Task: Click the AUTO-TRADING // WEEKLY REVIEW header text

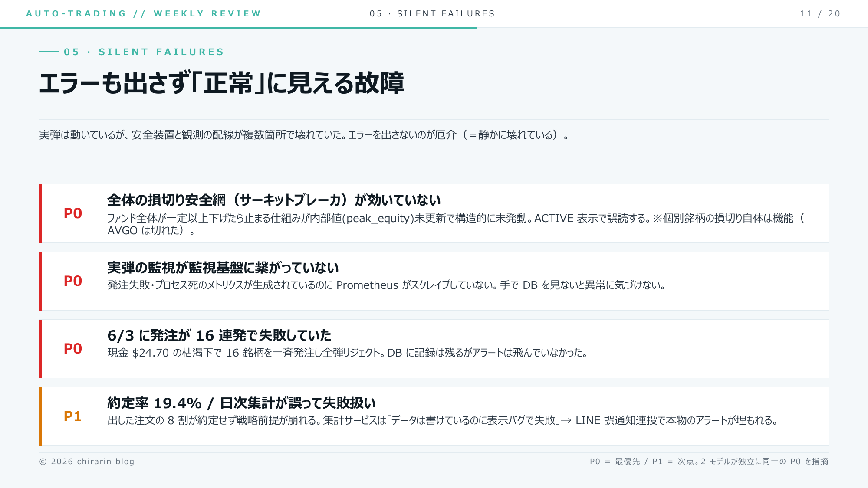Action: (x=143, y=13)
